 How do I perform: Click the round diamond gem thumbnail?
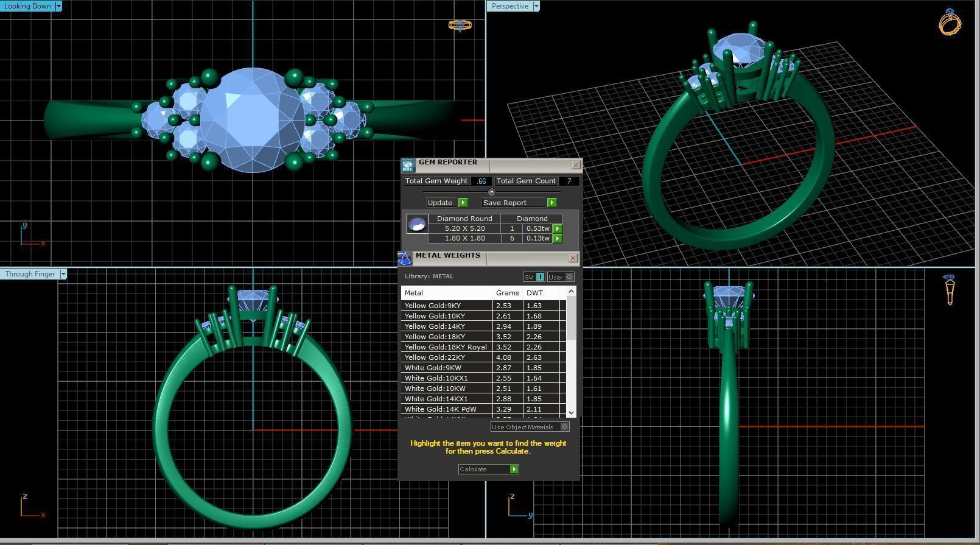pos(417,224)
